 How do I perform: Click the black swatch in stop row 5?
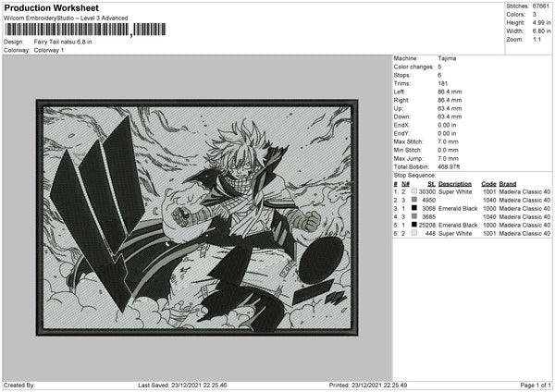(x=414, y=225)
